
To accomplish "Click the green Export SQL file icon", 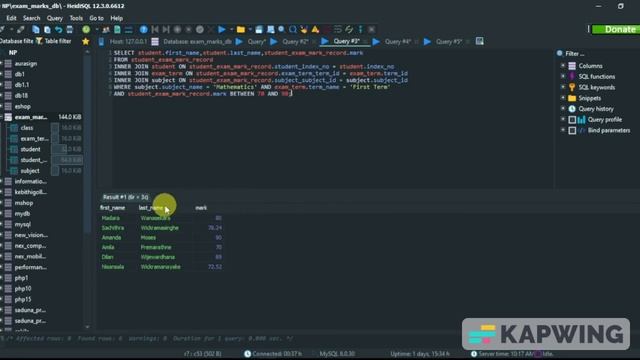I will tap(117, 29).
